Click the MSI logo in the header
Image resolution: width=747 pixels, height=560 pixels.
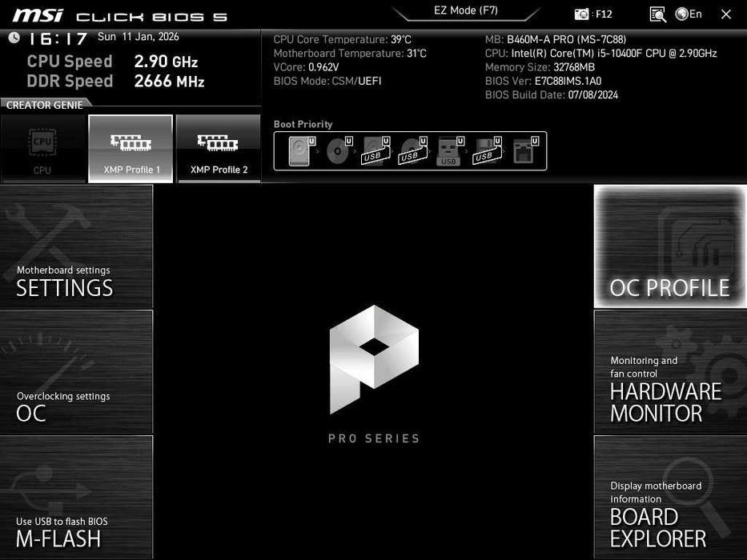coord(38,15)
